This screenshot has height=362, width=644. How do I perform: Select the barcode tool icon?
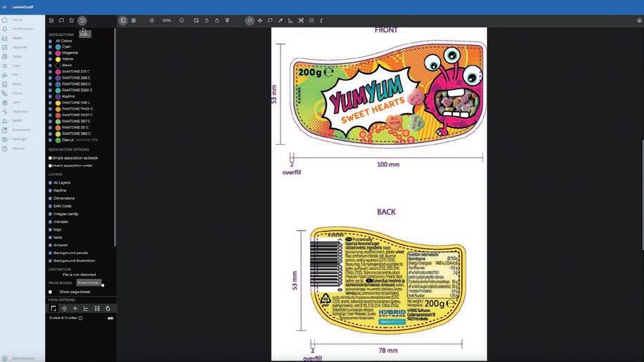point(311,20)
